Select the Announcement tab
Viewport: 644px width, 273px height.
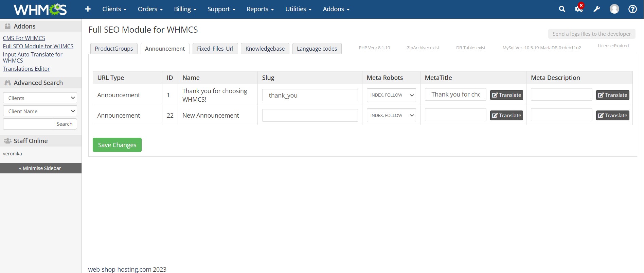click(x=165, y=49)
